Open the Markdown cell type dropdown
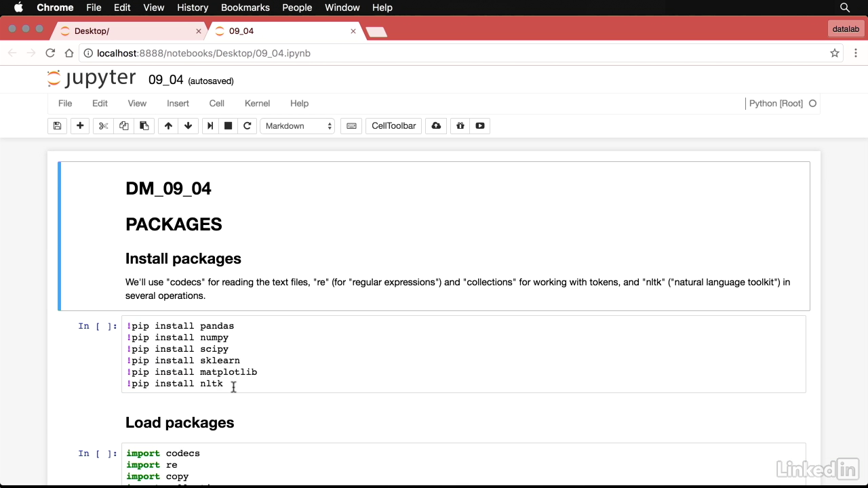Viewport: 868px width, 488px height. point(298,126)
